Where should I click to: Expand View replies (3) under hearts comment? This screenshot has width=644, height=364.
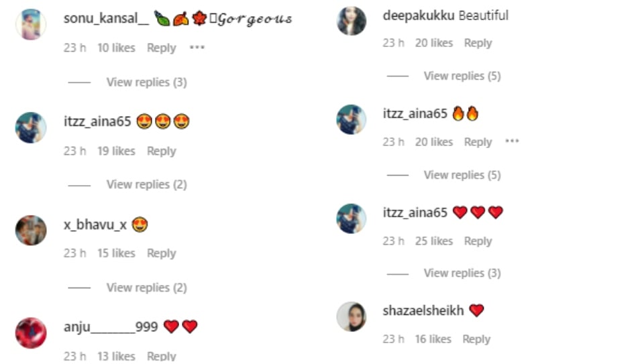[462, 273]
